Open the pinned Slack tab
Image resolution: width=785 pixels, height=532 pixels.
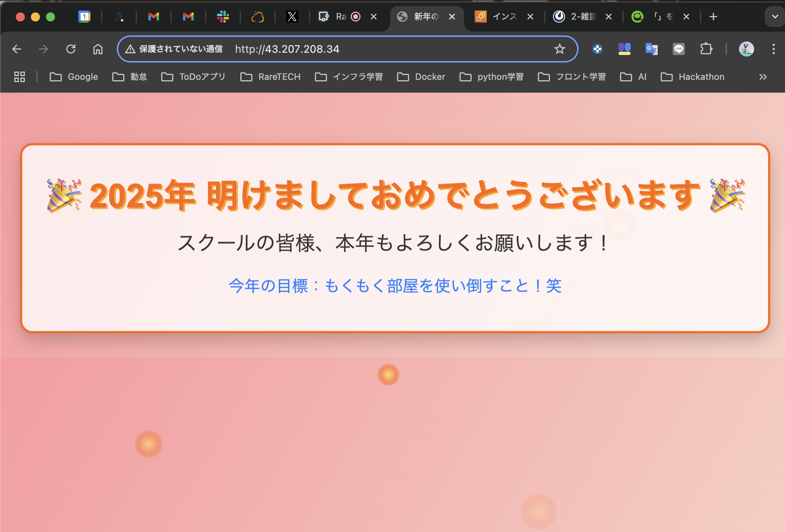pyautogui.click(x=223, y=17)
